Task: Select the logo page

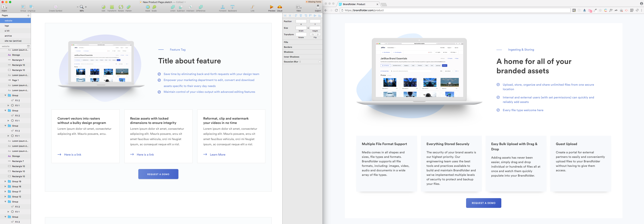Action: tap(16, 26)
